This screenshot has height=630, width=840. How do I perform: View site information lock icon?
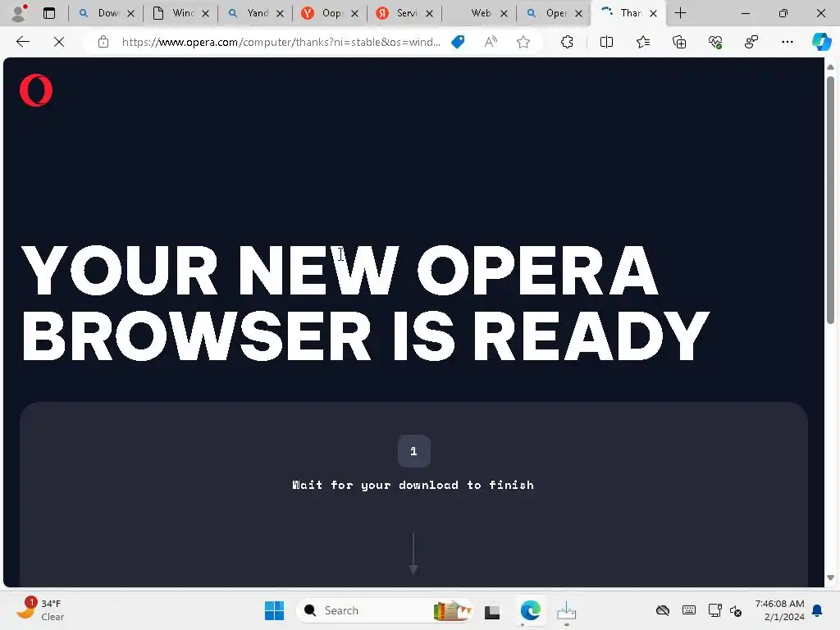coord(103,42)
